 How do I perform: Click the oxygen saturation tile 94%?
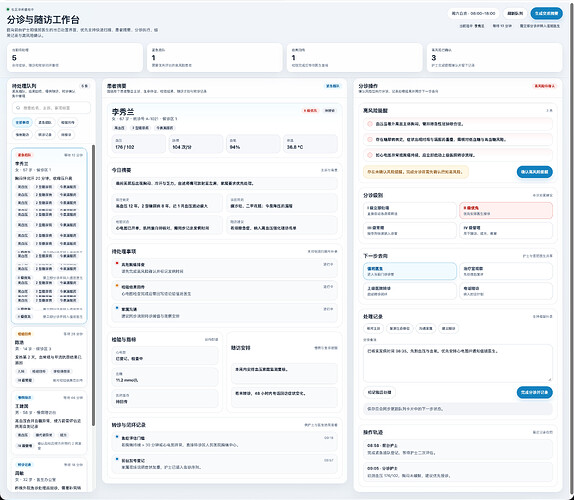click(253, 144)
